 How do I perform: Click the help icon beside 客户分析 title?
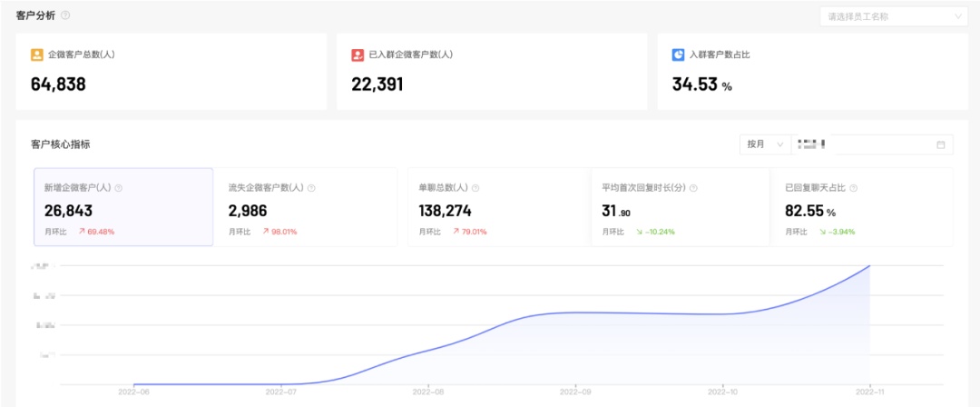point(64,15)
